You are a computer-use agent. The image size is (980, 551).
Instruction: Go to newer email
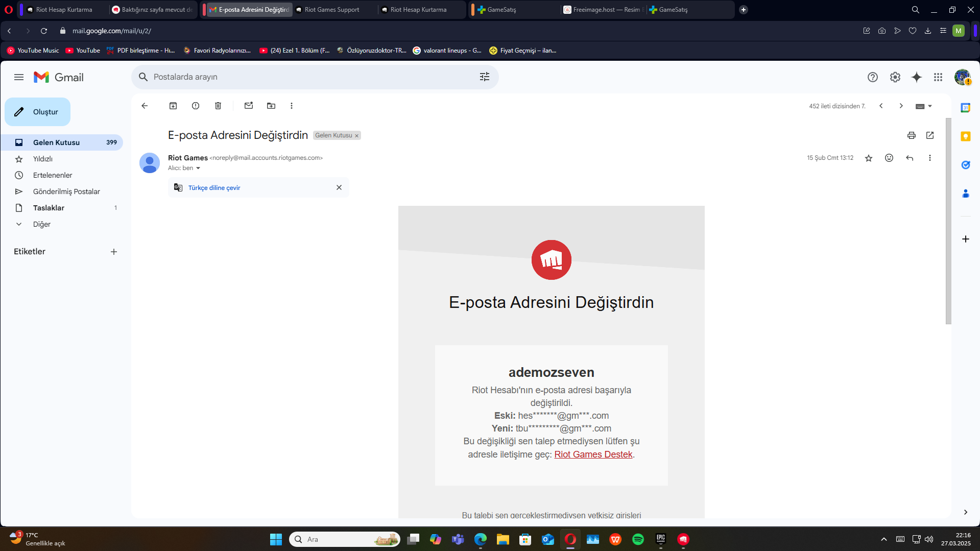[x=881, y=106]
